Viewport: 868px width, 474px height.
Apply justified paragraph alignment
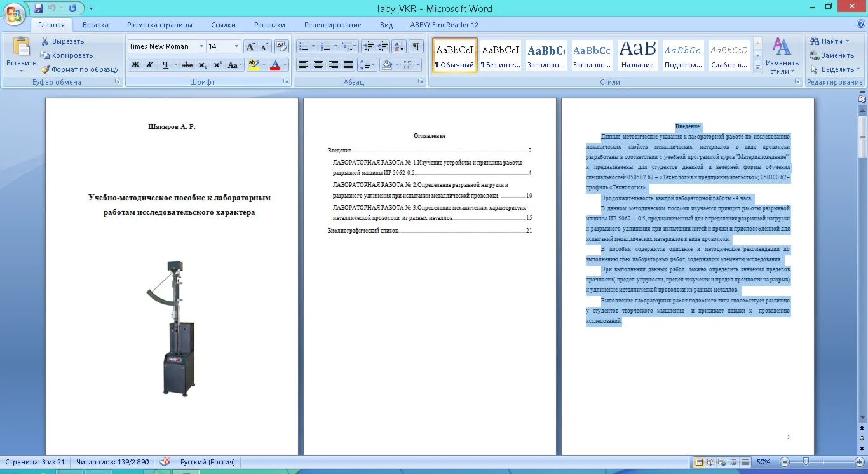tap(348, 65)
